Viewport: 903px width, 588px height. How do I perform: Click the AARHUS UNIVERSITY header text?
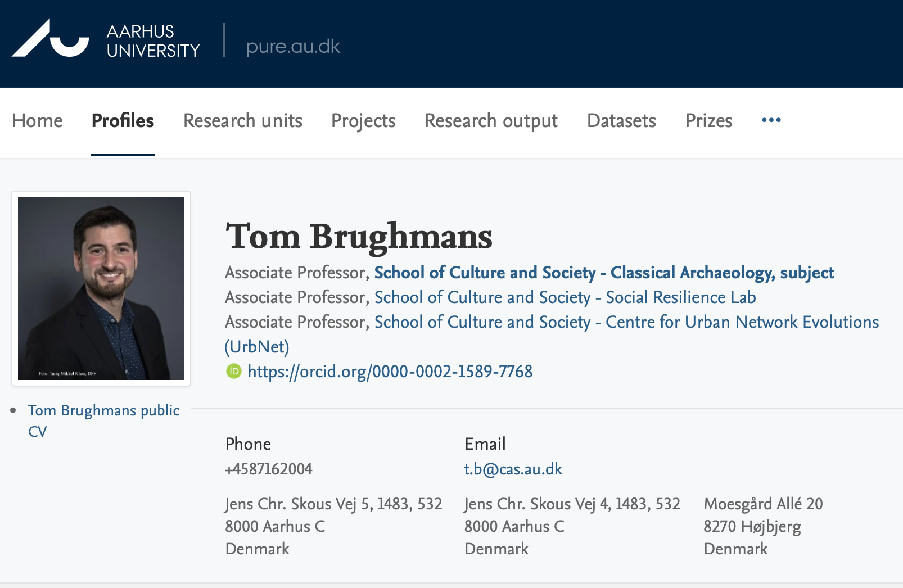(x=153, y=41)
